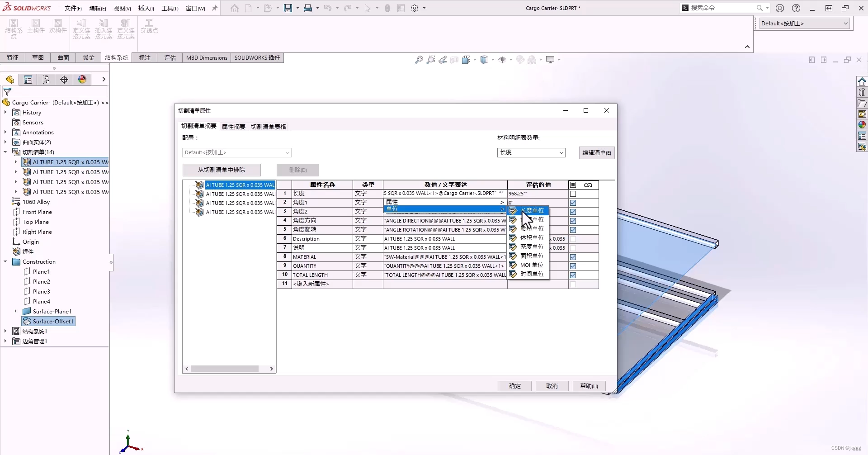Open the FeatureManager design tree tab icon
This screenshot has height=455, width=868.
tap(10, 80)
